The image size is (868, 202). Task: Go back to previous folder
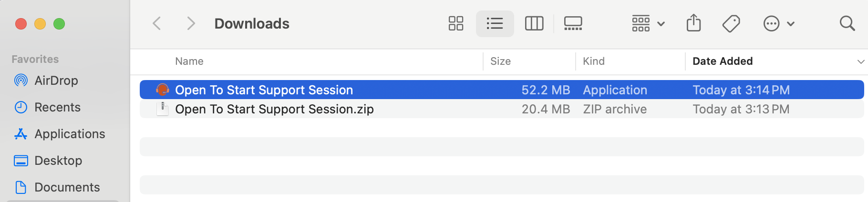(x=157, y=23)
